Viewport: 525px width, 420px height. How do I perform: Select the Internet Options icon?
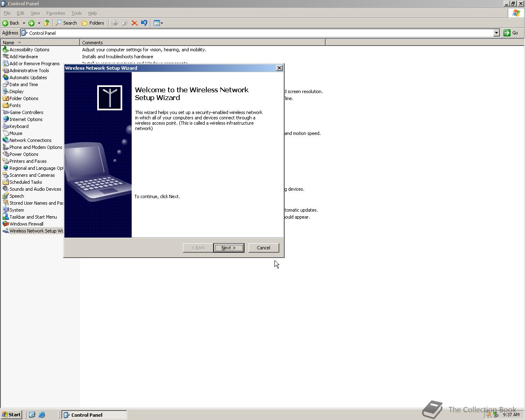(6, 119)
